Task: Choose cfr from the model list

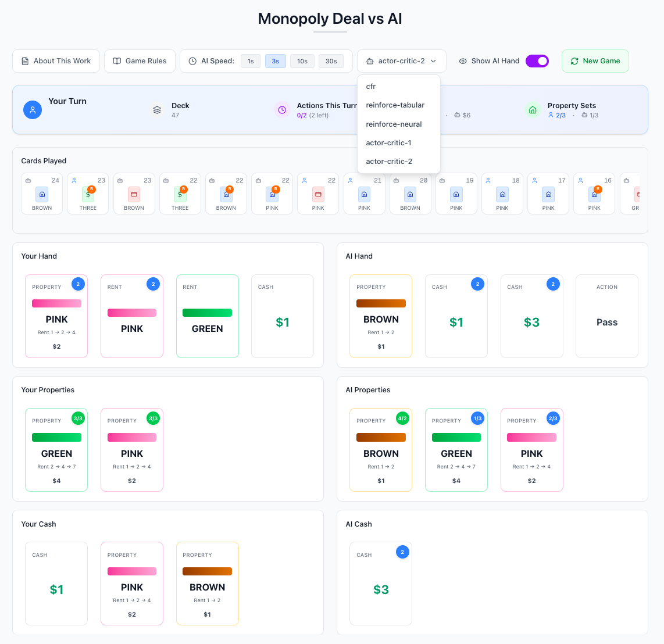Action: [371, 87]
